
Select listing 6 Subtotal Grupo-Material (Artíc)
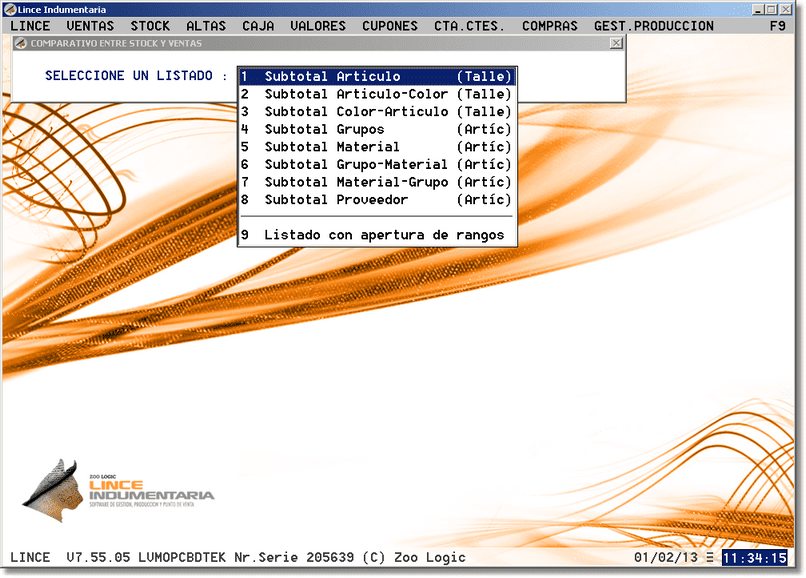pos(377,164)
